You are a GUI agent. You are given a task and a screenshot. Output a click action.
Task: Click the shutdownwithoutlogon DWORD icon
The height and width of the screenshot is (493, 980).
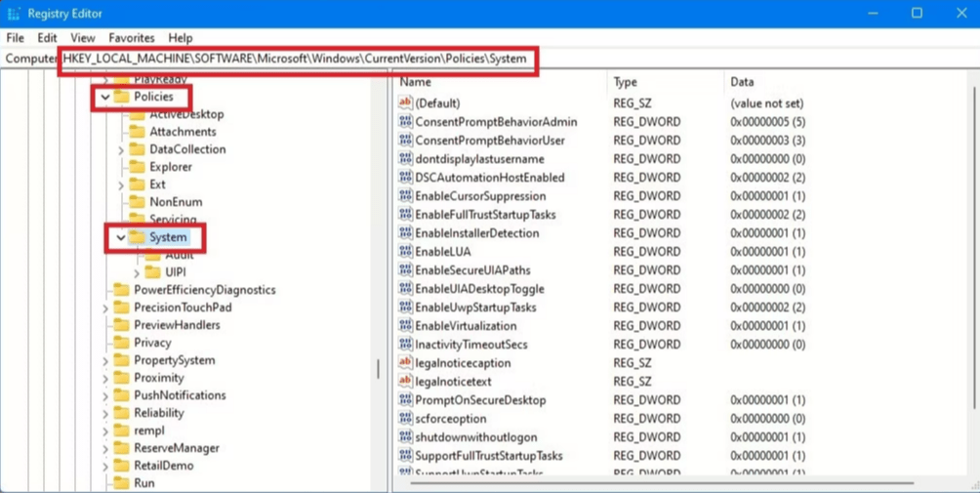[405, 436]
